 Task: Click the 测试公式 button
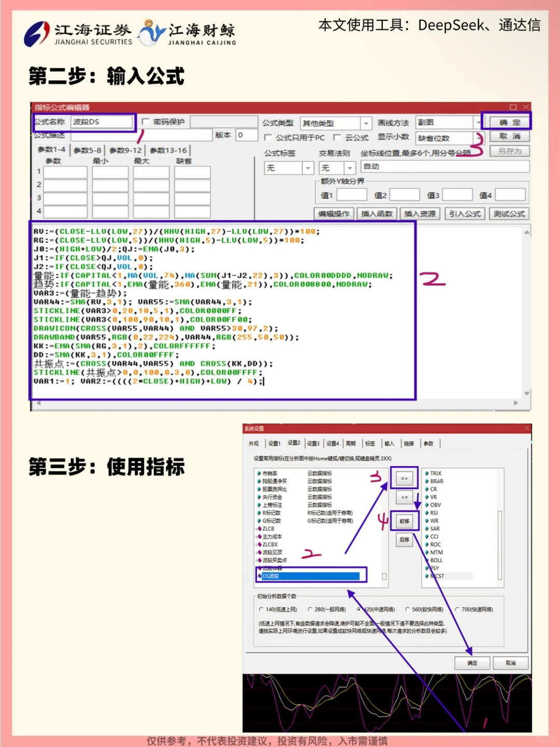(x=509, y=213)
